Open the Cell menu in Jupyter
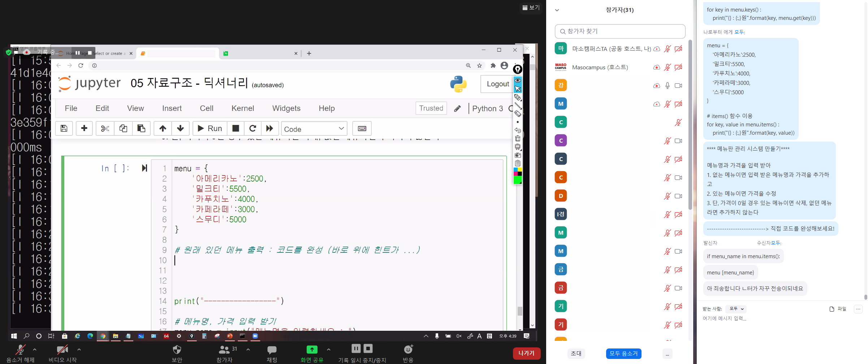Image resolution: width=868 pixels, height=364 pixels. [x=207, y=108]
